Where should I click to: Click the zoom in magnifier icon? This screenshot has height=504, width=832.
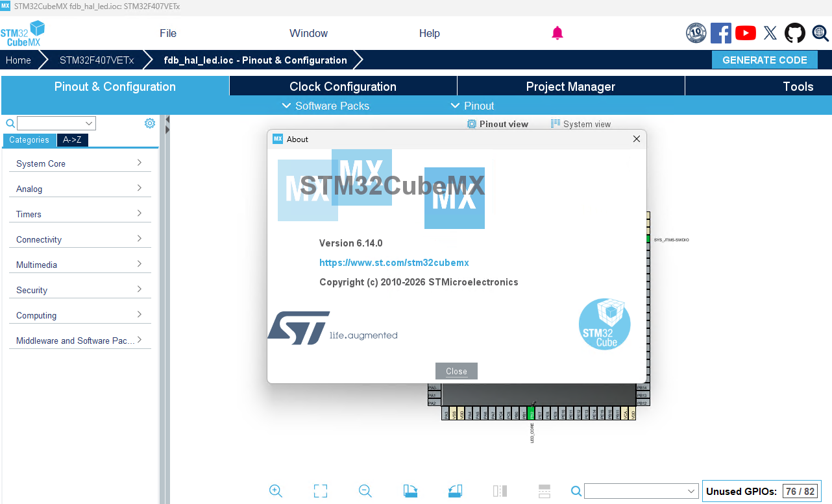[276, 491]
